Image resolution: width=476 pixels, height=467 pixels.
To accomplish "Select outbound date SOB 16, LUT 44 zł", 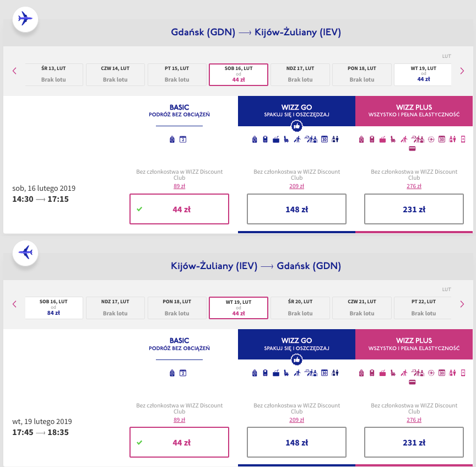I will (239, 74).
